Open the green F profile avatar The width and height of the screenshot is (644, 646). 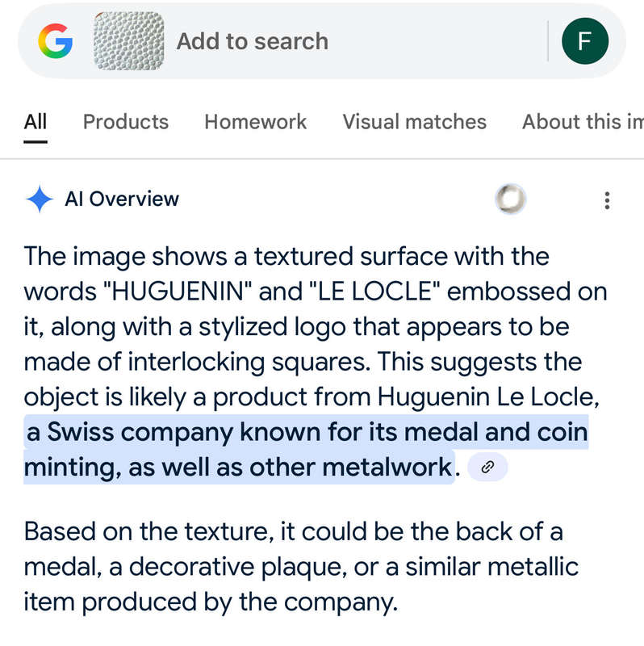tap(585, 41)
